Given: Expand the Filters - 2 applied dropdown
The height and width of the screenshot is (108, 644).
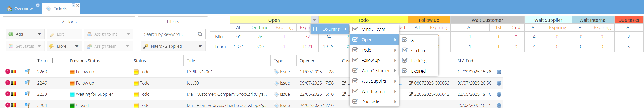Looking at the screenshot, I should [x=200, y=46].
